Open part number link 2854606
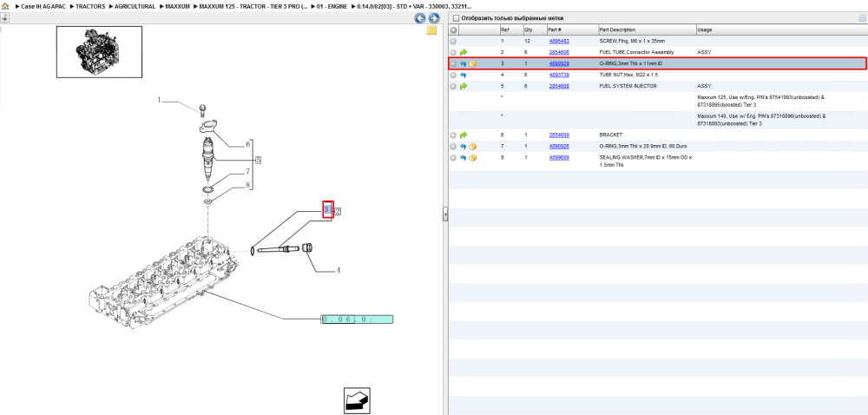 (558, 52)
